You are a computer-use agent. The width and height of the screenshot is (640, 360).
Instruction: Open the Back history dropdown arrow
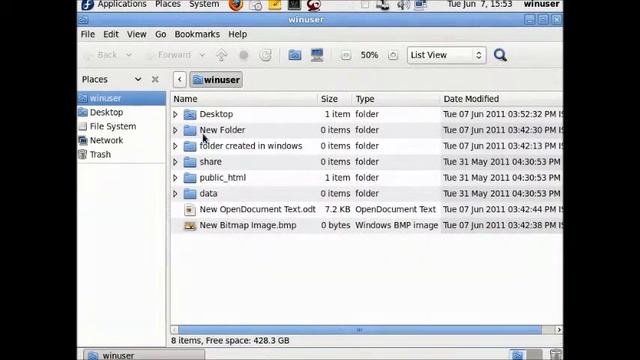129,55
